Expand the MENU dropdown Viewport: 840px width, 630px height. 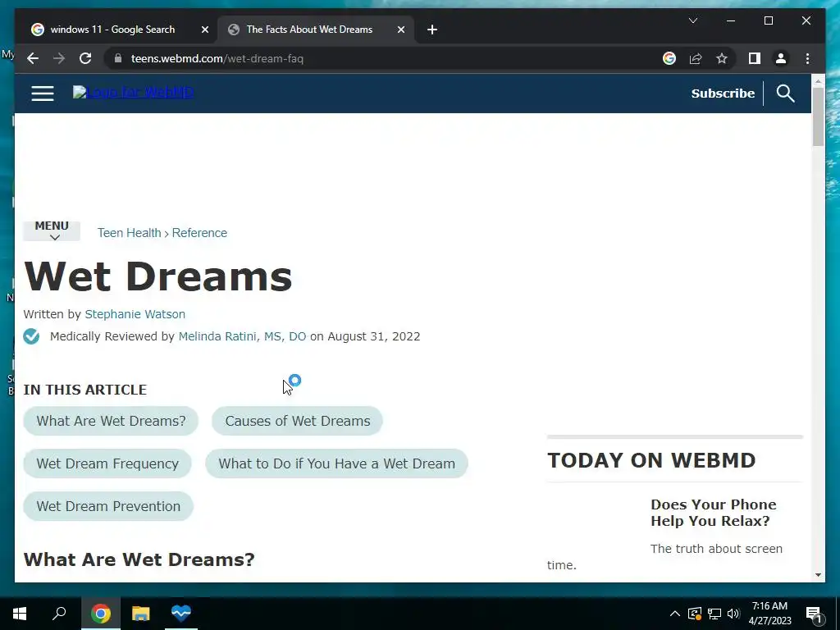(52, 231)
